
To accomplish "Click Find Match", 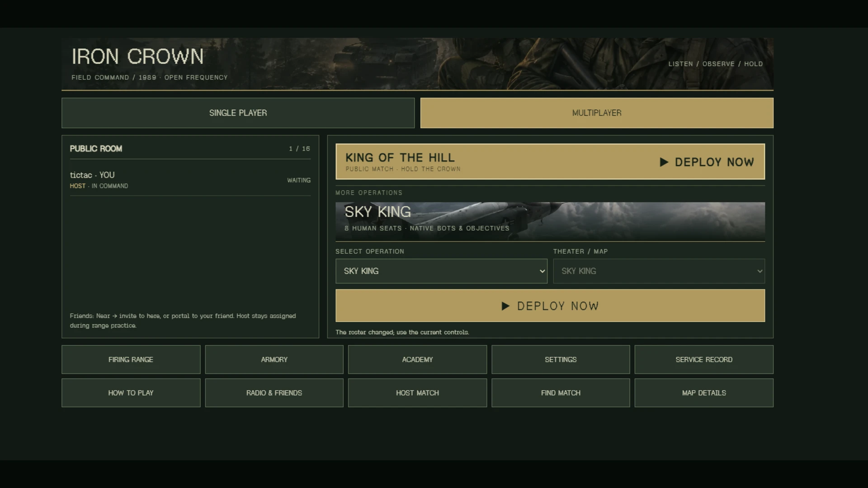I will [x=561, y=393].
